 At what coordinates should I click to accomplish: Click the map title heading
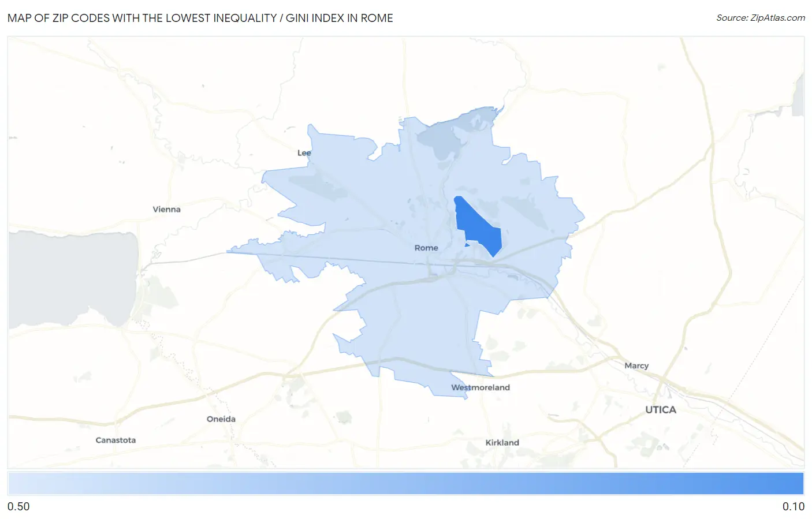click(x=200, y=18)
